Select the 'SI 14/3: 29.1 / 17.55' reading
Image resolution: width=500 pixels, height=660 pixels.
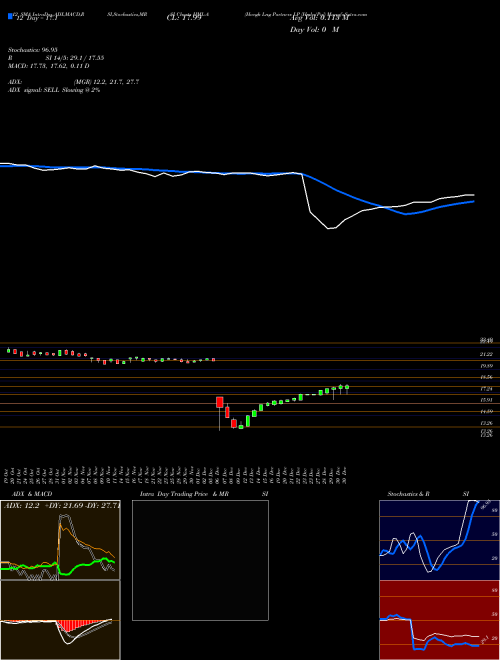click(75, 58)
